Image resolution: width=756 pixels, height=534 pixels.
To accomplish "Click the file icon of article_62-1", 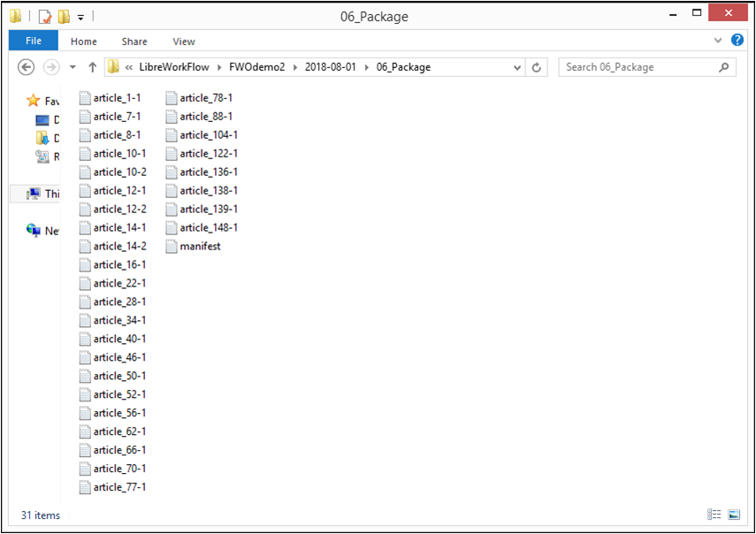I will 85,431.
